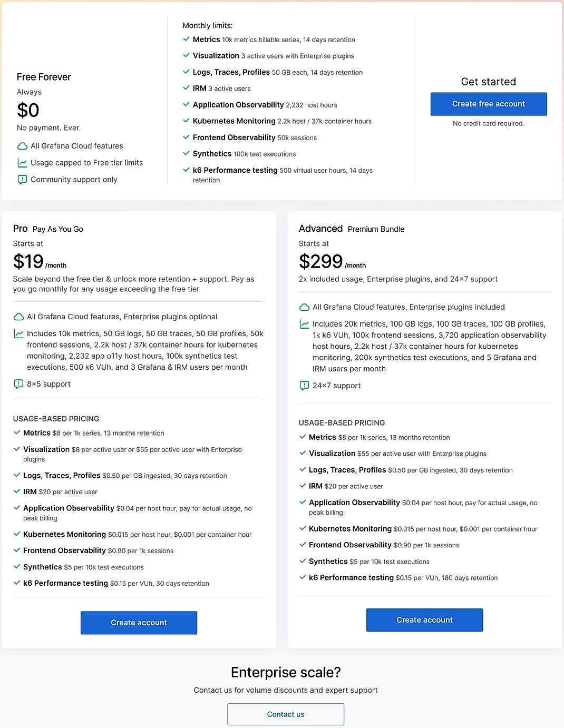Click the usage chart icon in Free tier
Image resolution: width=564 pixels, height=728 pixels.
(22, 163)
